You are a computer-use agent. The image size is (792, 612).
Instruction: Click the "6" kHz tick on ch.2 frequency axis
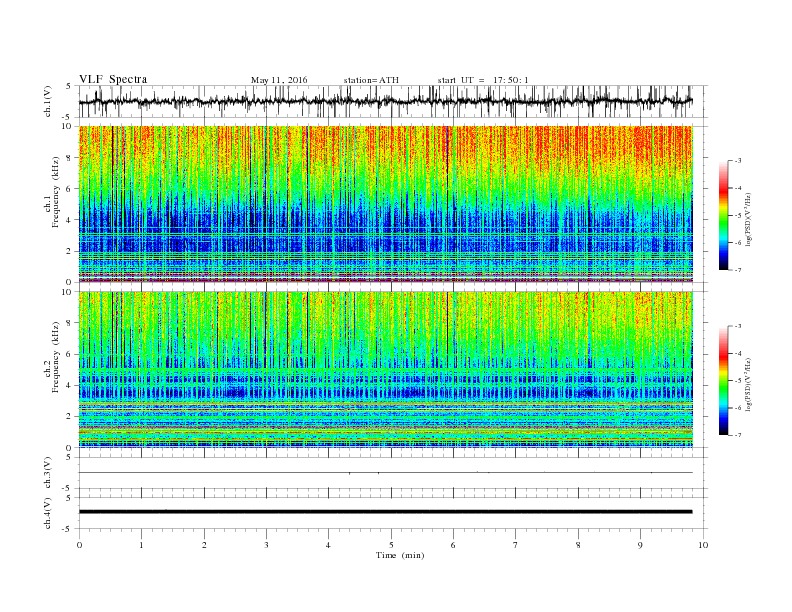click(x=70, y=354)
